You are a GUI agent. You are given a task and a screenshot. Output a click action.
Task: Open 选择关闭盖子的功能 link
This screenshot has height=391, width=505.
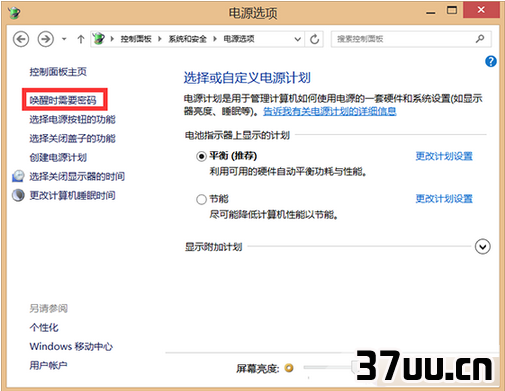pos(72,138)
